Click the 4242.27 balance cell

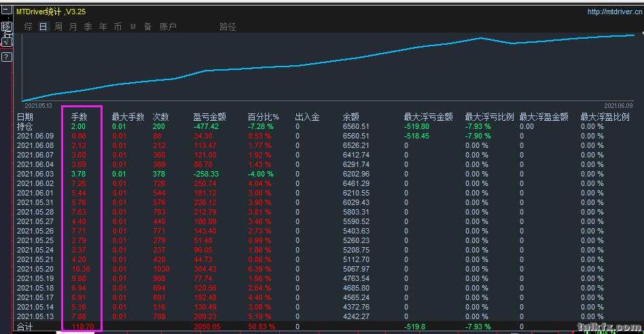tap(356, 316)
